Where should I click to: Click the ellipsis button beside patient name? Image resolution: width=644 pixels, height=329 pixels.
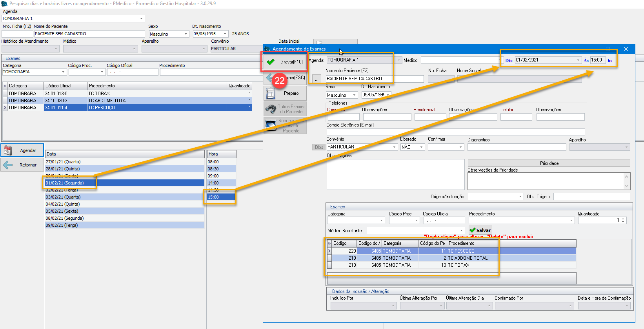click(x=317, y=79)
